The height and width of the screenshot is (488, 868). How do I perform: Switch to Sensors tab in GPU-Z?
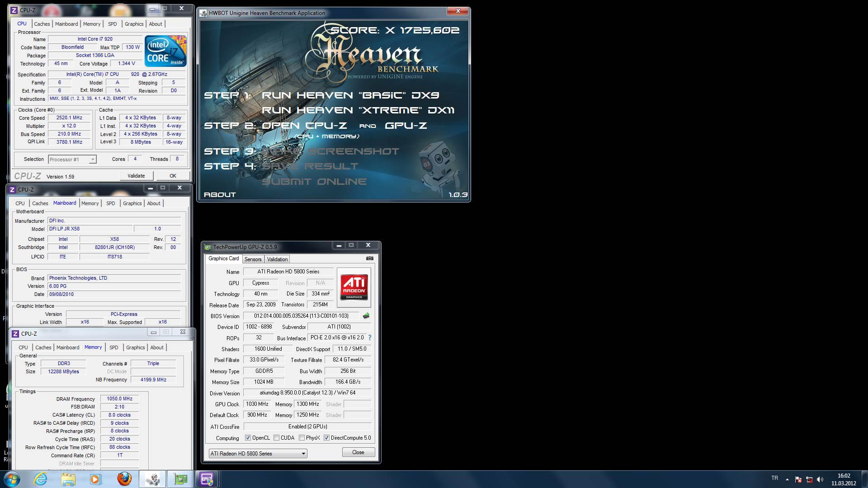tap(253, 259)
